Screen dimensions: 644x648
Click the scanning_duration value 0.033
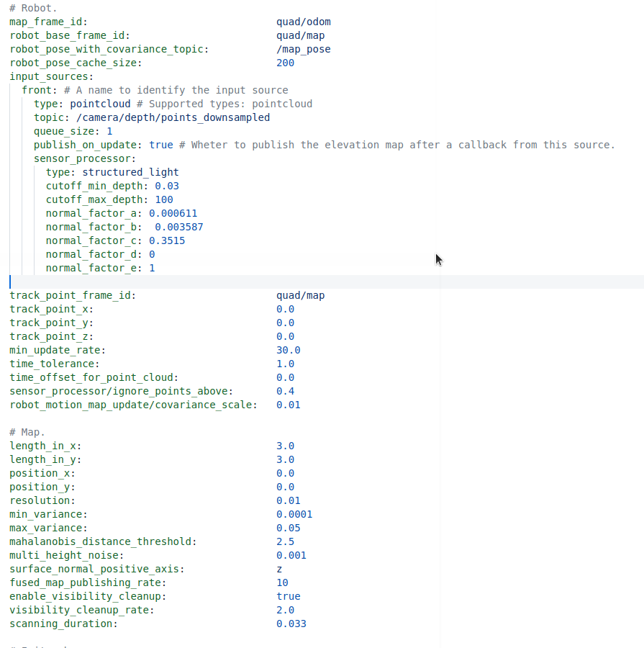coord(290,624)
